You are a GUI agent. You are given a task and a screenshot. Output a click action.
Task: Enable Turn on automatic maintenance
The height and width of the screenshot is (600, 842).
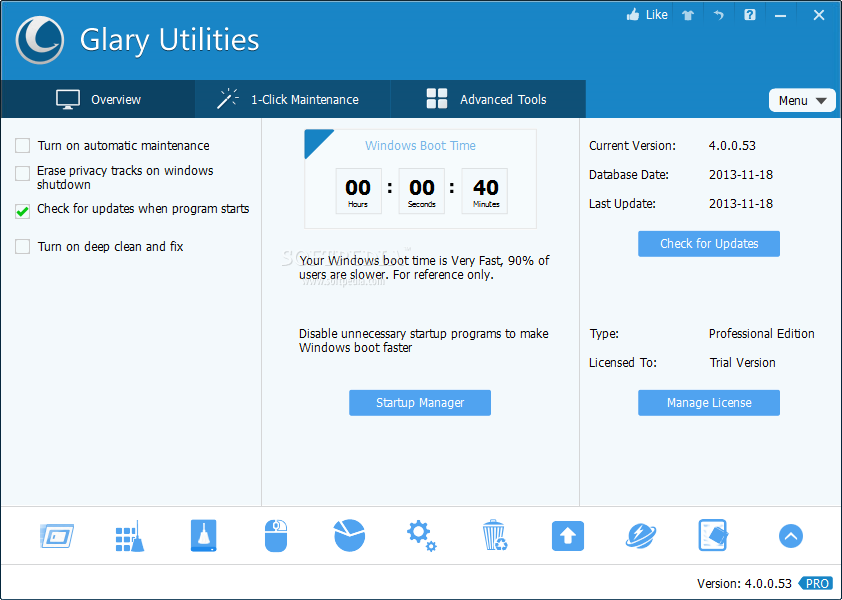[x=23, y=146]
